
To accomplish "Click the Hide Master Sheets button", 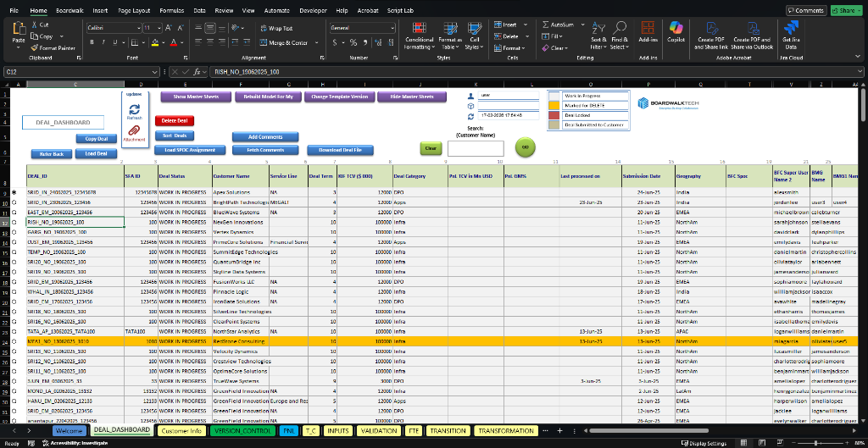I will pyautogui.click(x=411, y=97).
